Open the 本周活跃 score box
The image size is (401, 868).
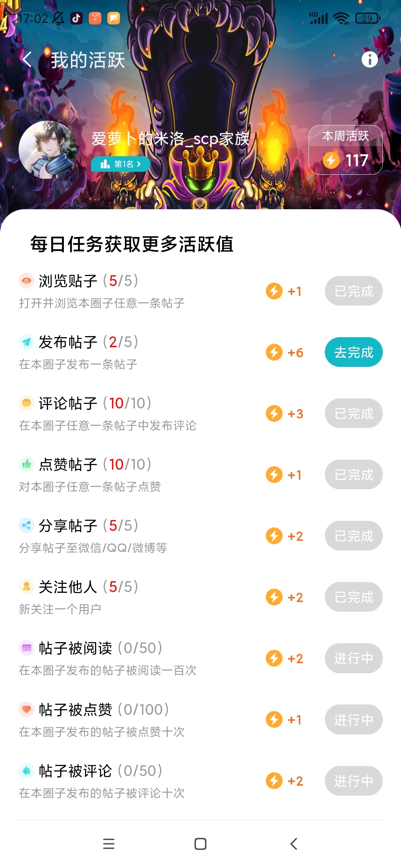coord(345,150)
